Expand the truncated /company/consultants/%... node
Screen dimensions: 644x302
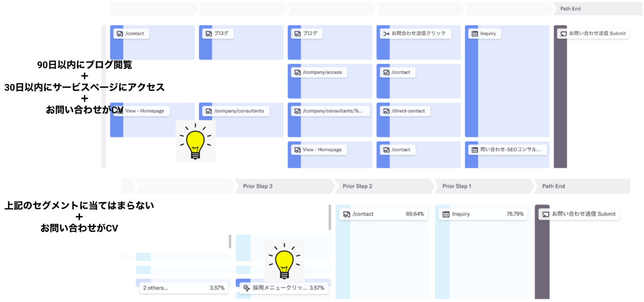click(332, 111)
